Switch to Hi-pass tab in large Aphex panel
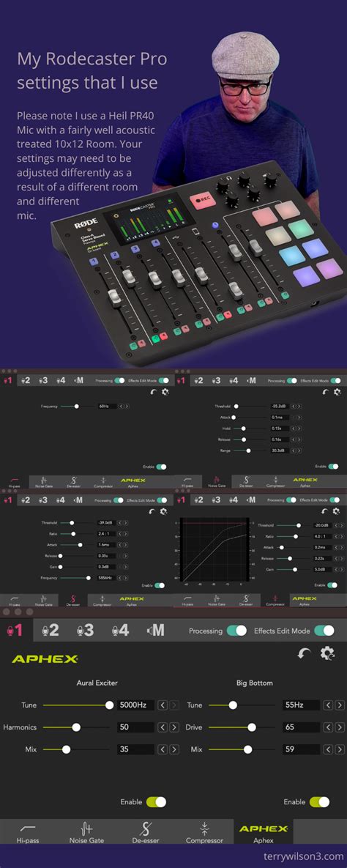Image resolution: width=347 pixels, height=868 pixels. [x=27, y=832]
